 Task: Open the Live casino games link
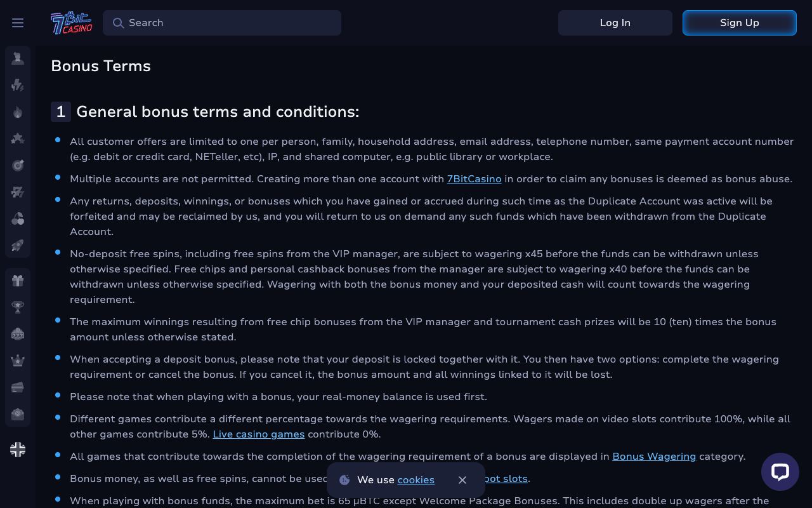(x=259, y=434)
